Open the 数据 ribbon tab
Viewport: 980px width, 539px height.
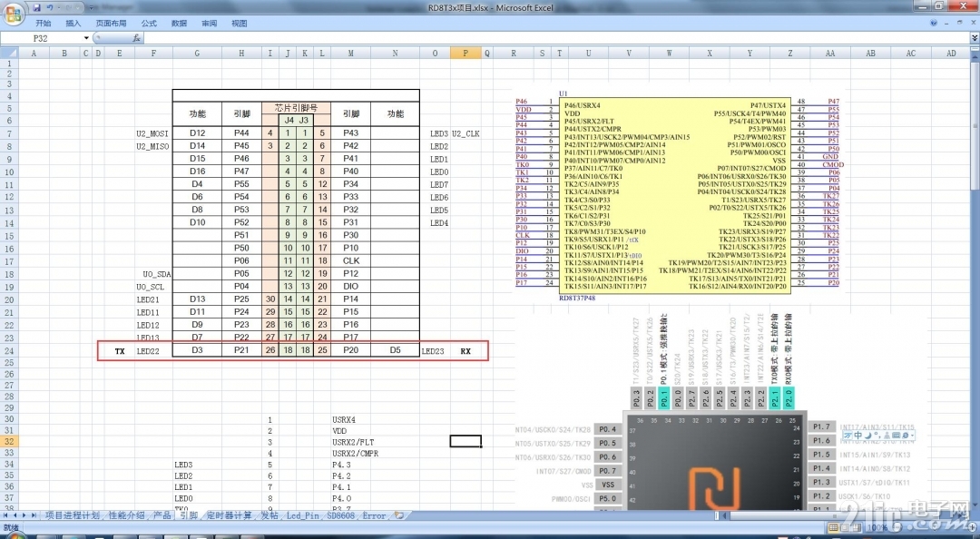[179, 23]
